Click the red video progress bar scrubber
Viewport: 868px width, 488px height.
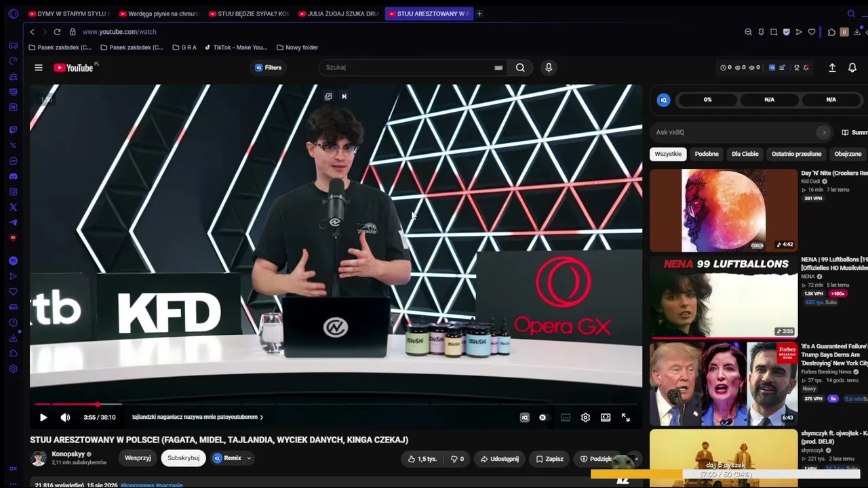tap(98, 405)
